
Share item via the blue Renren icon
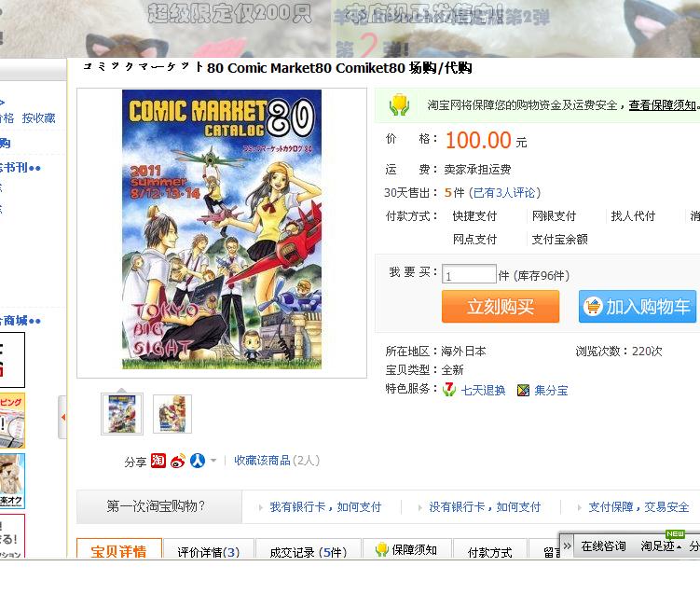click(x=198, y=461)
